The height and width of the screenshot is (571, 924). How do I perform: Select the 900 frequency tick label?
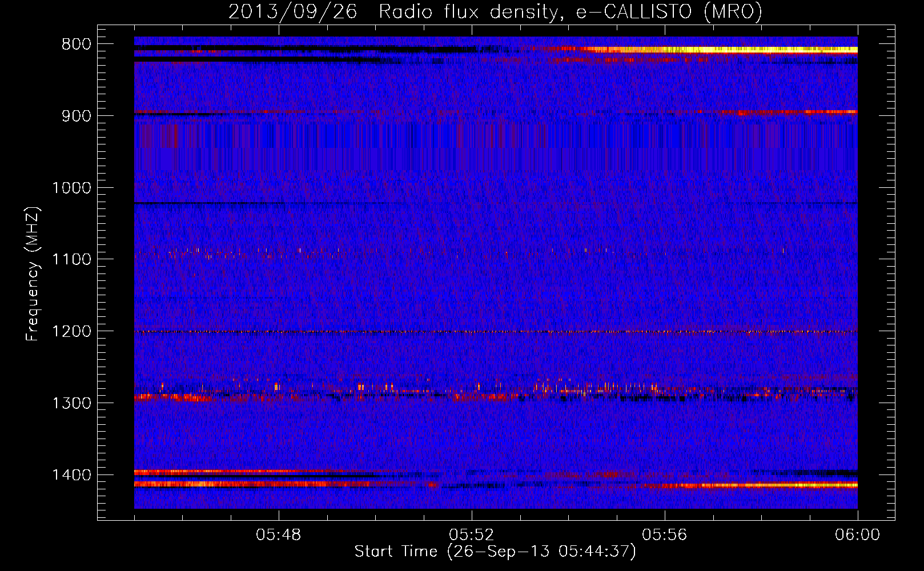pyautogui.click(x=77, y=116)
